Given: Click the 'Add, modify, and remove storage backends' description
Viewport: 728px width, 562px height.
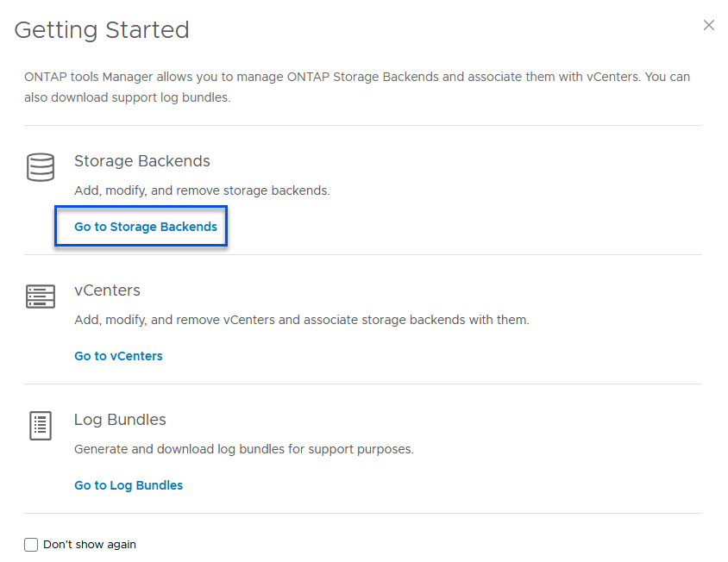Looking at the screenshot, I should [x=202, y=190].
